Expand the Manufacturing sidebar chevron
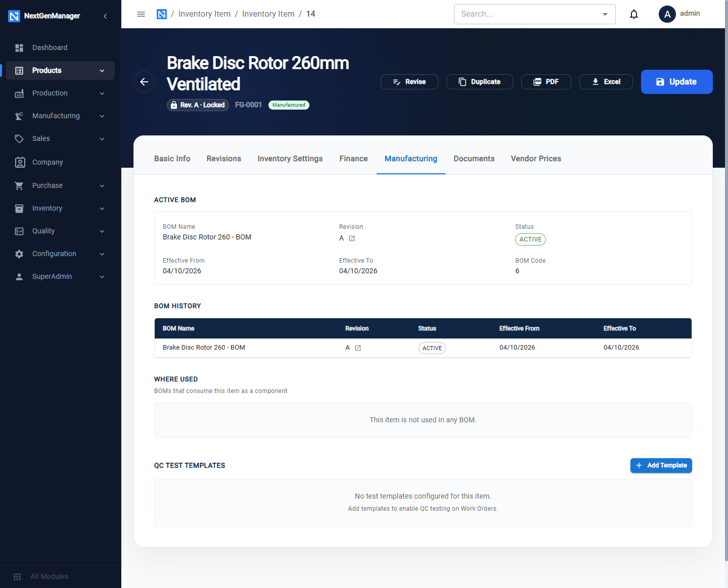This screenshot has width=728, height=588. click(102, 116)
